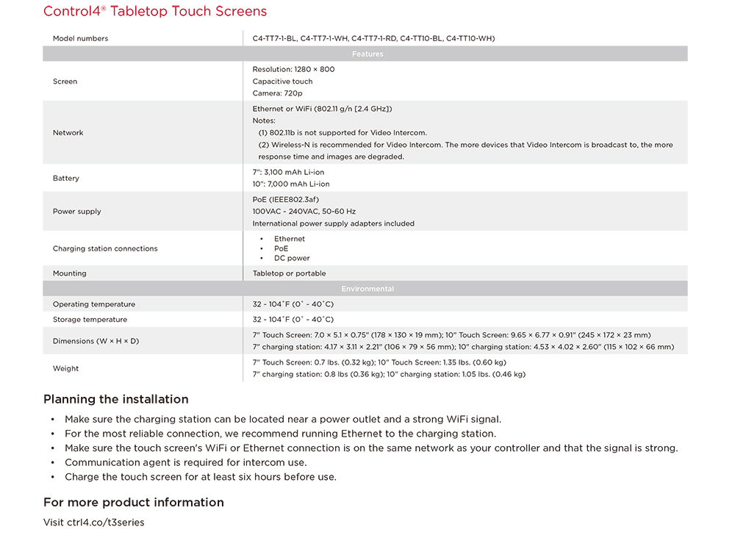Select the Dimensions (W × H × D) label
Image resolution: width=735 pixels, height=560 pixels.
[x=96, y=341]
